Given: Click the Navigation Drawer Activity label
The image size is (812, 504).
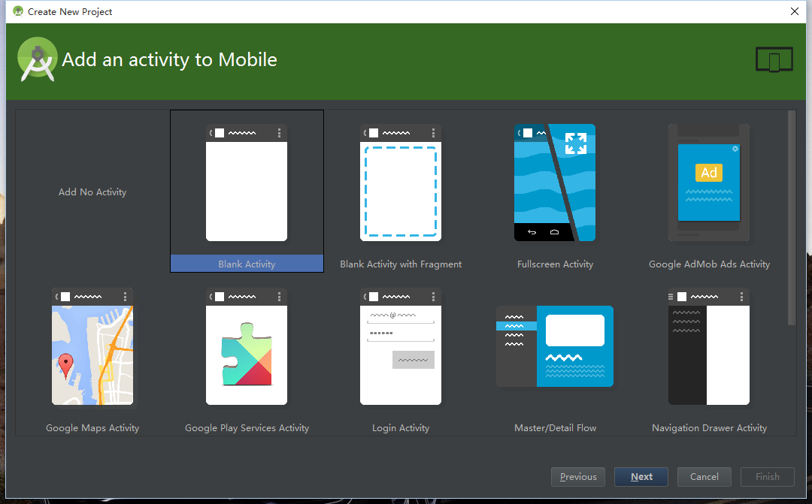Looking at the screenshot, I should [710, 428].
